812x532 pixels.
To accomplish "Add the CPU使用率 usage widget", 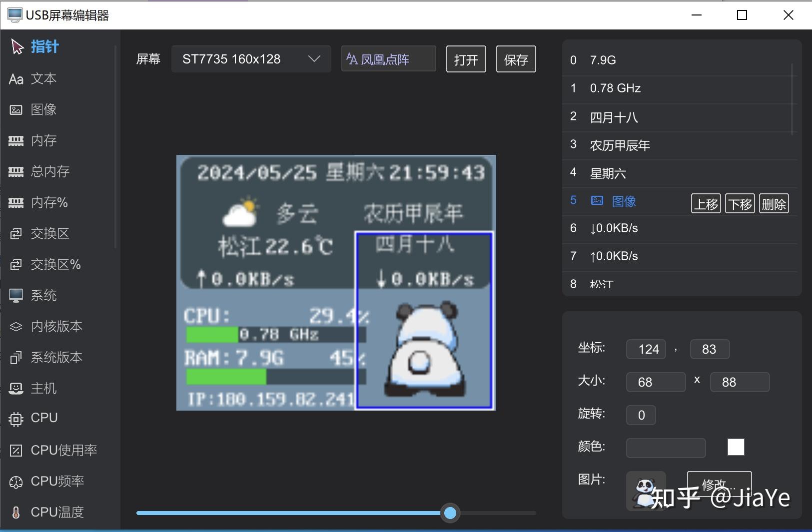I will (x=53, y=450).
